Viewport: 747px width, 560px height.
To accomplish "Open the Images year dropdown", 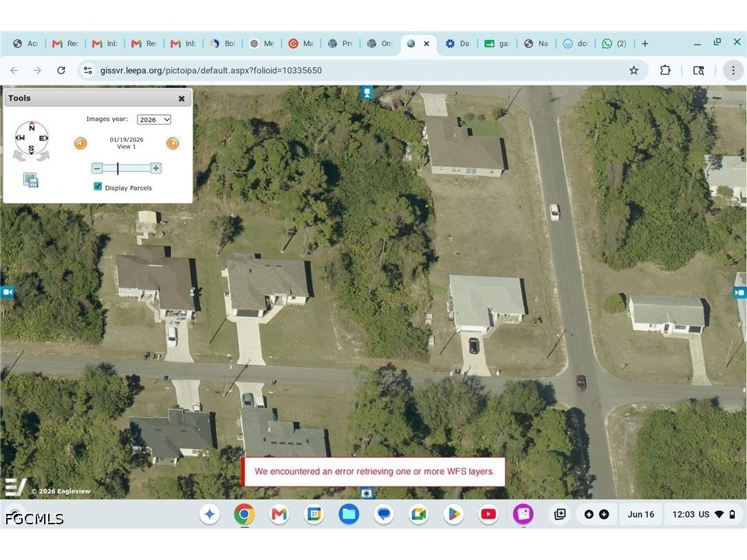I will click(x=154, y=120).
